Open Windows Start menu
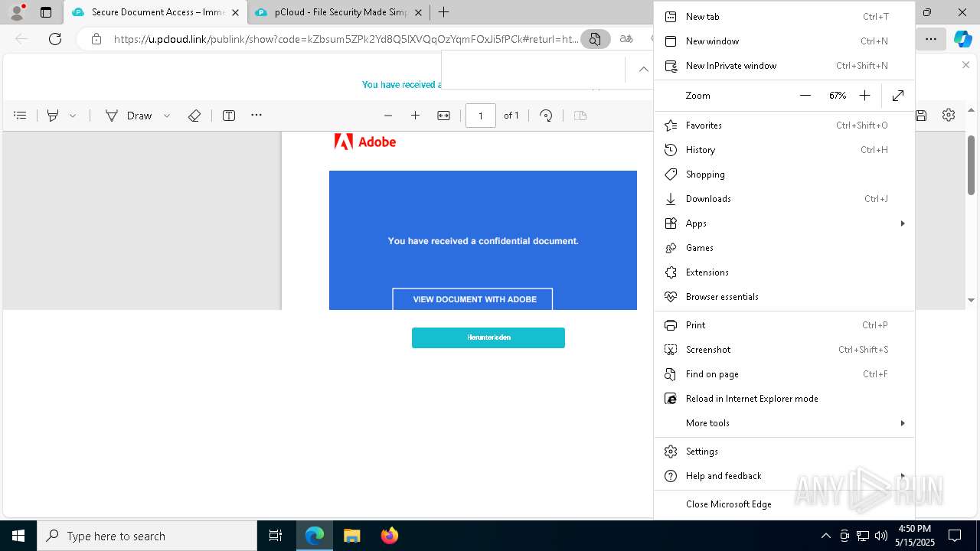This screenshot has height=551, width=980. point(18,536)
